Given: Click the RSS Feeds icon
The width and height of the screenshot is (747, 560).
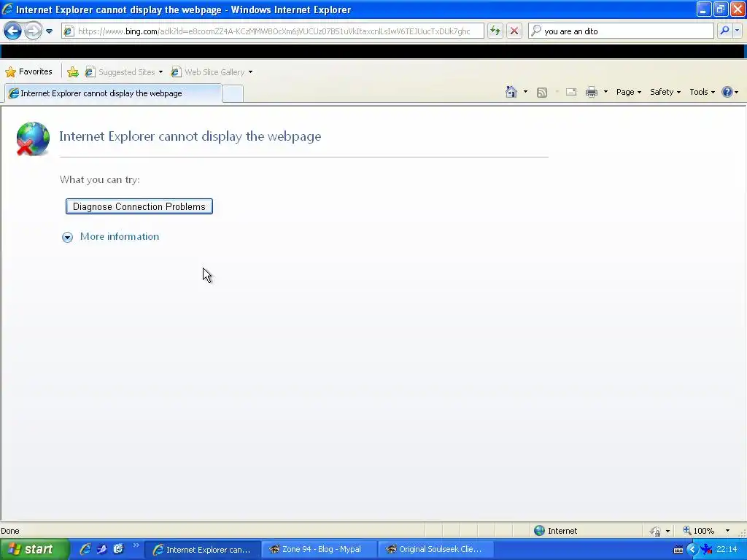Looking at the screenshot, I should point(542,93).
